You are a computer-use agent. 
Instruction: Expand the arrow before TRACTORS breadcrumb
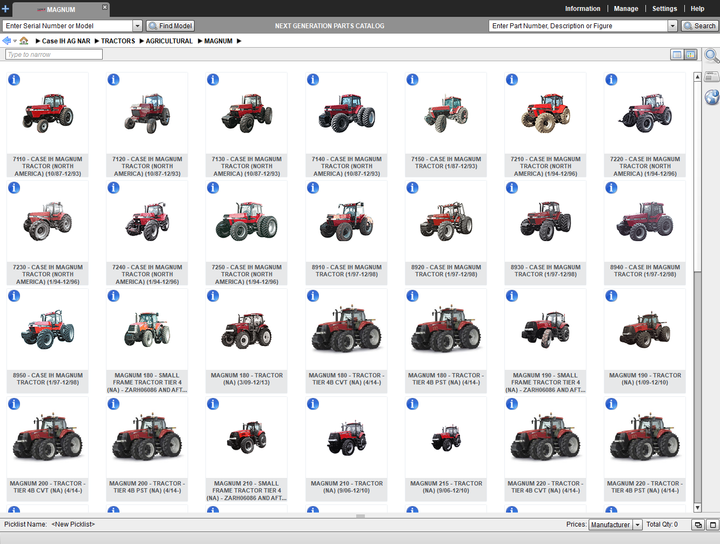[97, 41]
